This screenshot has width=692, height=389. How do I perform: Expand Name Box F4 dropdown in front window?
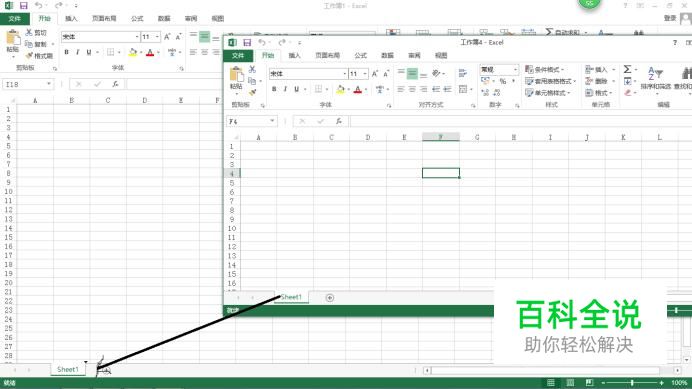click(272, 121)
